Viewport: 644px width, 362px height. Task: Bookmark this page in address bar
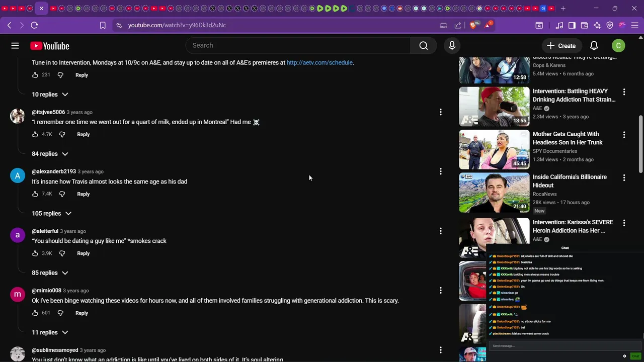103,25
